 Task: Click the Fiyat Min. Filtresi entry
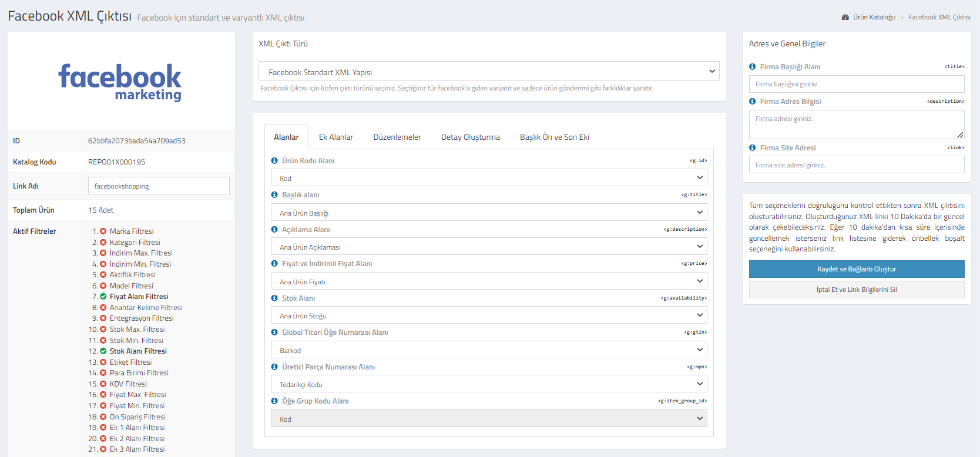tap(137, 405)
